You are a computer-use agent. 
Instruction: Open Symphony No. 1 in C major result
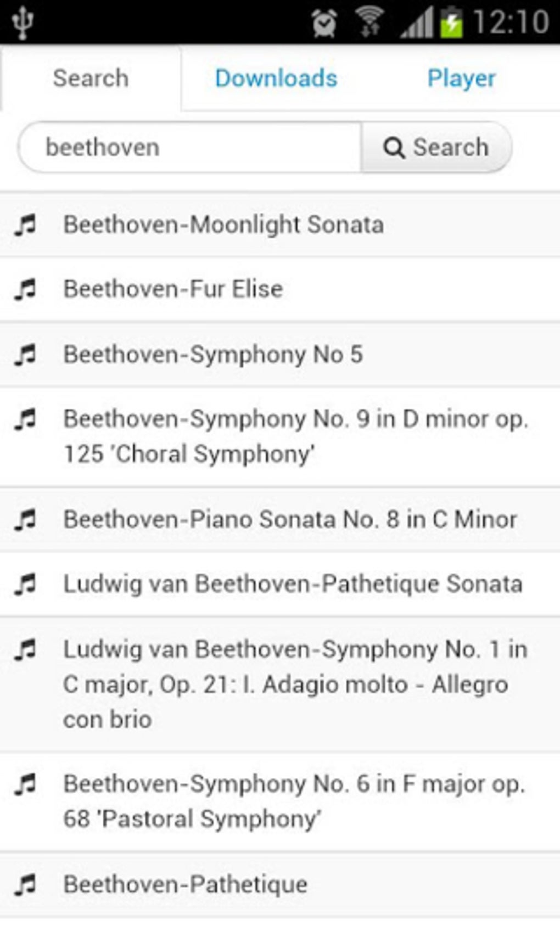pyautogui.click(x=295, y=684)
